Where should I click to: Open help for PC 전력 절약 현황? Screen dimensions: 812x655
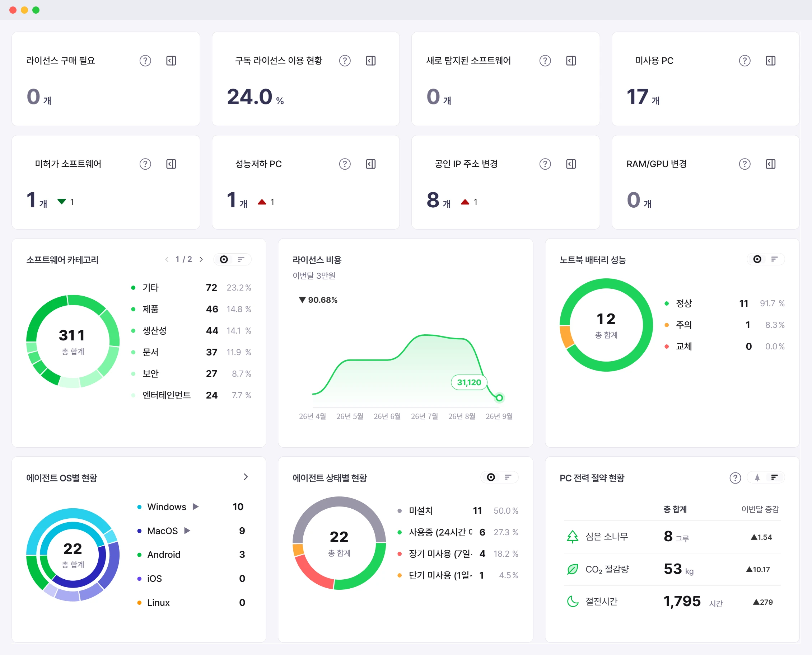point(735,478)
